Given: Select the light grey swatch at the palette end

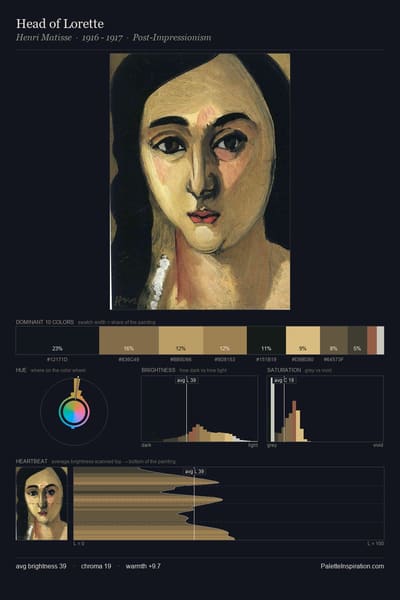Looking at the screenshot, I should click(x=380, y=340).
